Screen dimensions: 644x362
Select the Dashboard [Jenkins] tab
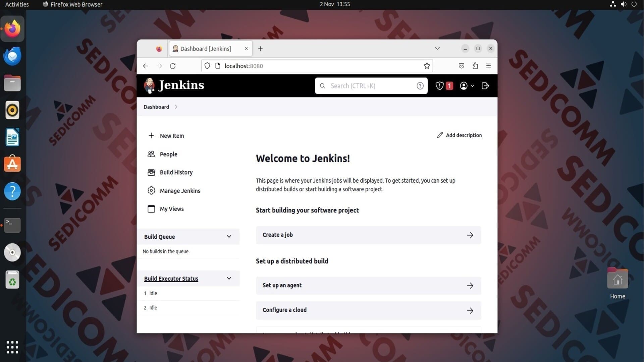[x=211, y=49]
